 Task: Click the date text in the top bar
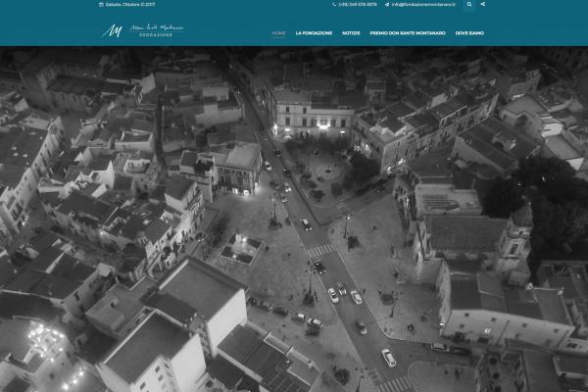click(x=130, y=5)
